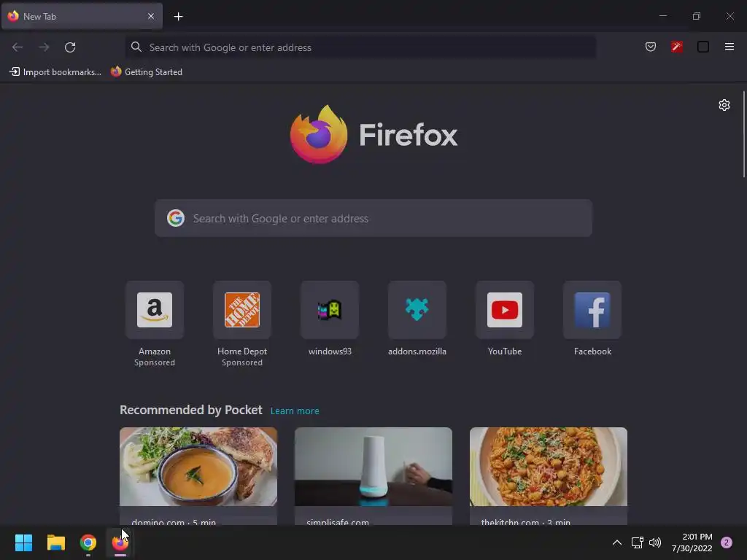Click the Firefox taskbar icon
This screenshot has width=747, height=560.
point(120,542)
